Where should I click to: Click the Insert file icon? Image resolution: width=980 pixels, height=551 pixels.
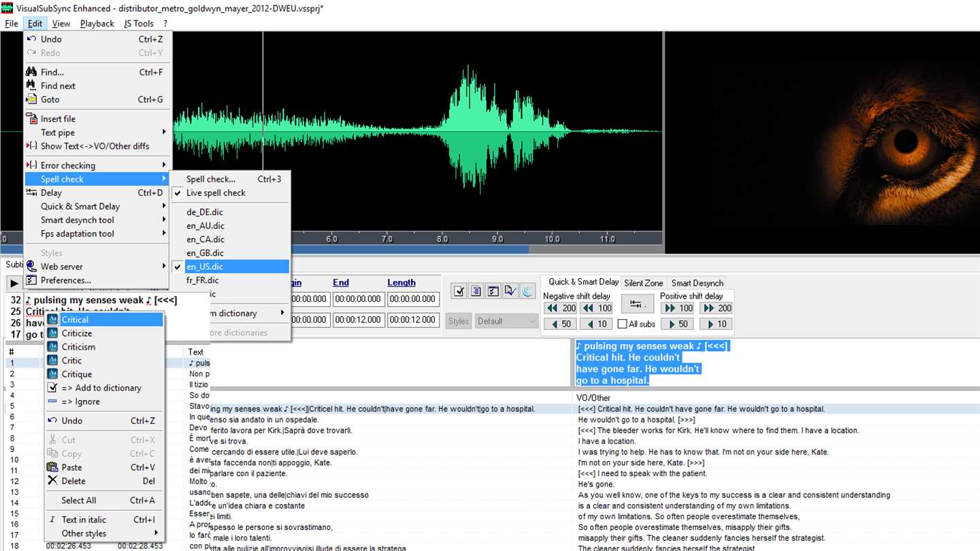click(x=31, y=118)
